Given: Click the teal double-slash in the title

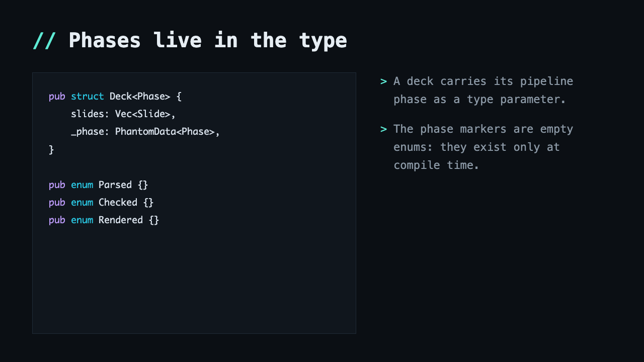Looking at the screenshot, I should (44, 40).
